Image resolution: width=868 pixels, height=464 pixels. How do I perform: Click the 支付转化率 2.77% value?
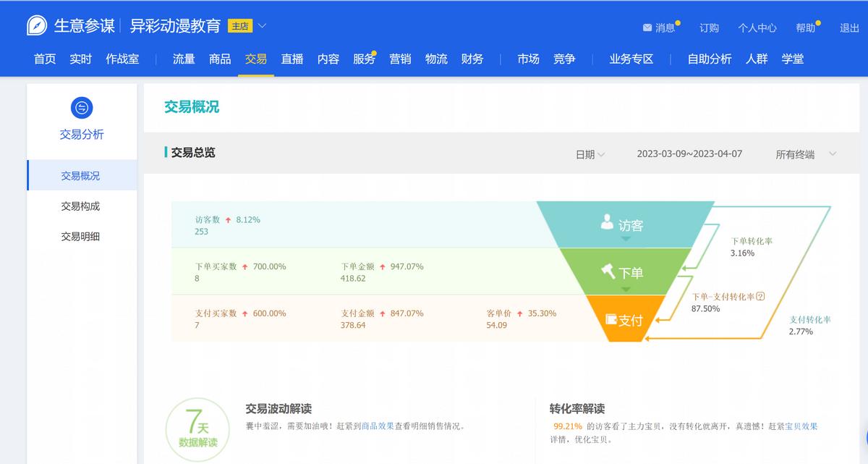click(801, 332)
